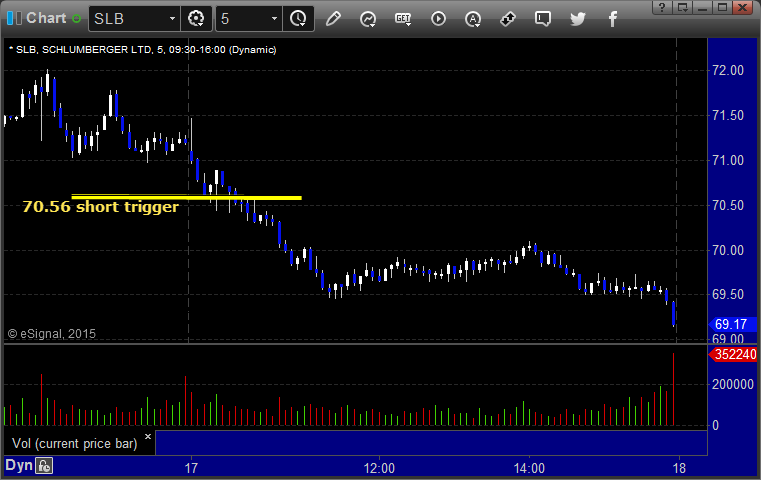
Task: Share the chart on Twitter
Action: coord(578,19)
